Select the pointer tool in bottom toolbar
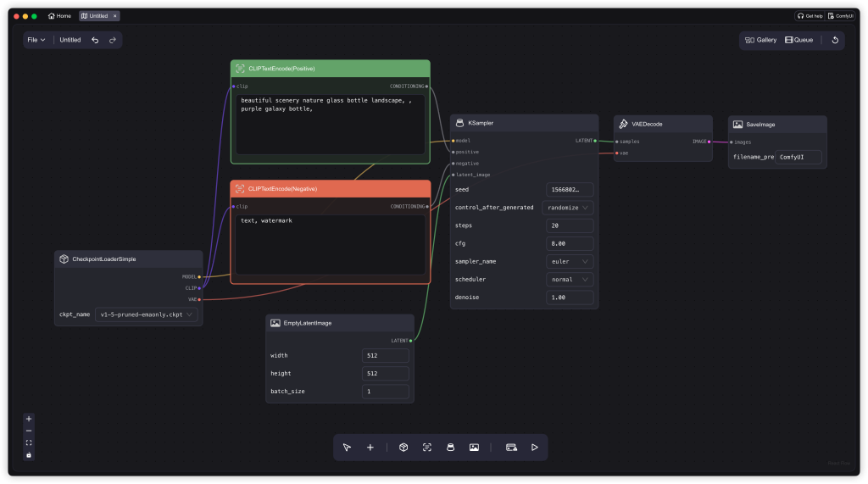This screenshot has height=484, width=868. click(347, 448)
